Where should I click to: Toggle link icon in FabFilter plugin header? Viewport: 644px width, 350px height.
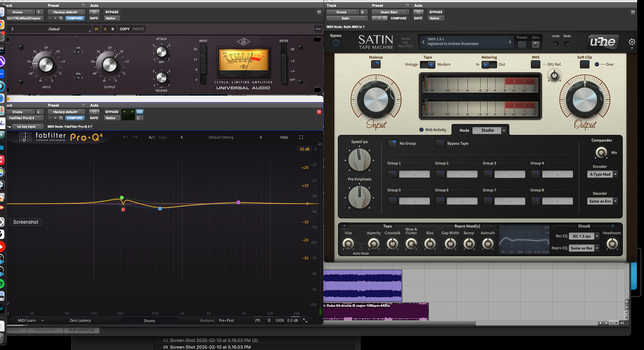point(140,112)
